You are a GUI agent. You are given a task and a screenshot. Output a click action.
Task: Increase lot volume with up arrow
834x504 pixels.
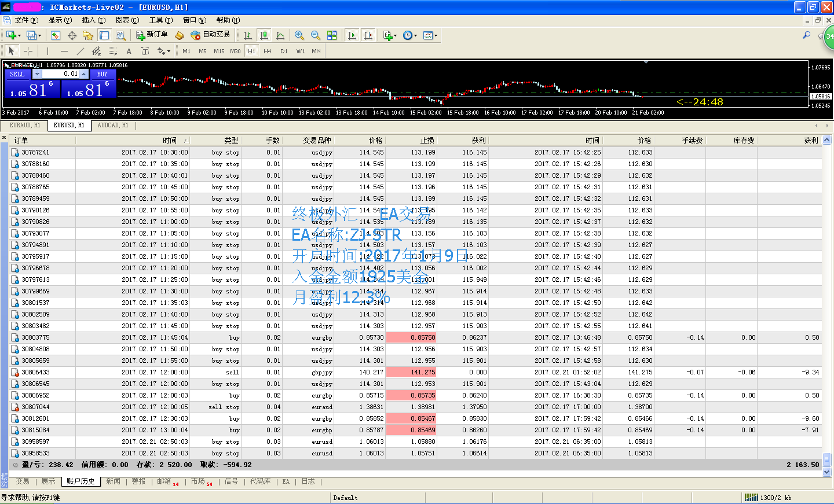point(83,74)
